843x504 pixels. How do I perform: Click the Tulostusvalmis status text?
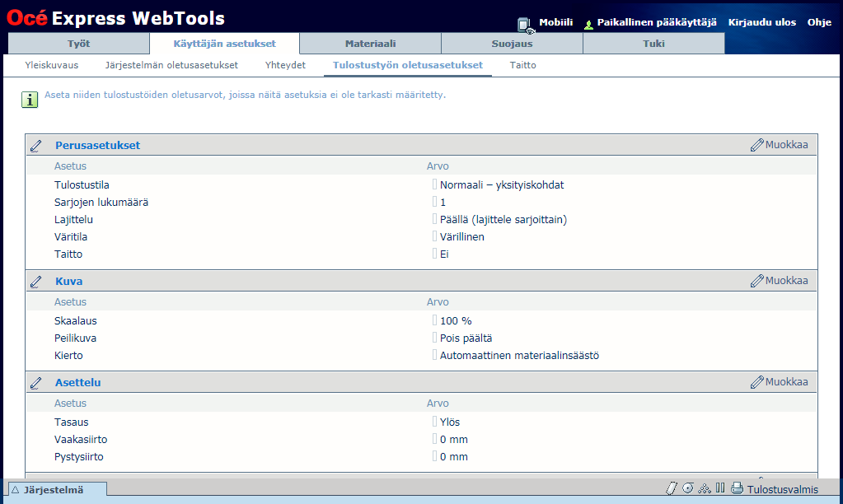(783, 489)
